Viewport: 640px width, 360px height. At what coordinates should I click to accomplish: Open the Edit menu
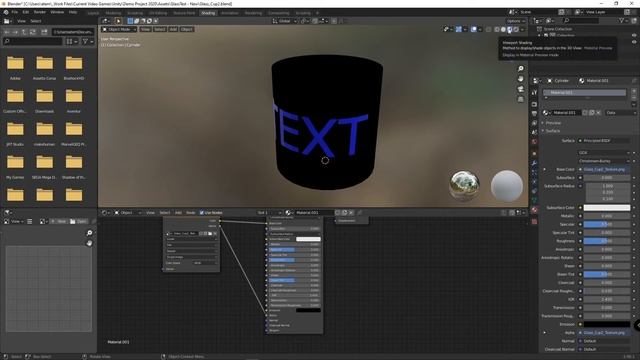[x=26, y=12]
